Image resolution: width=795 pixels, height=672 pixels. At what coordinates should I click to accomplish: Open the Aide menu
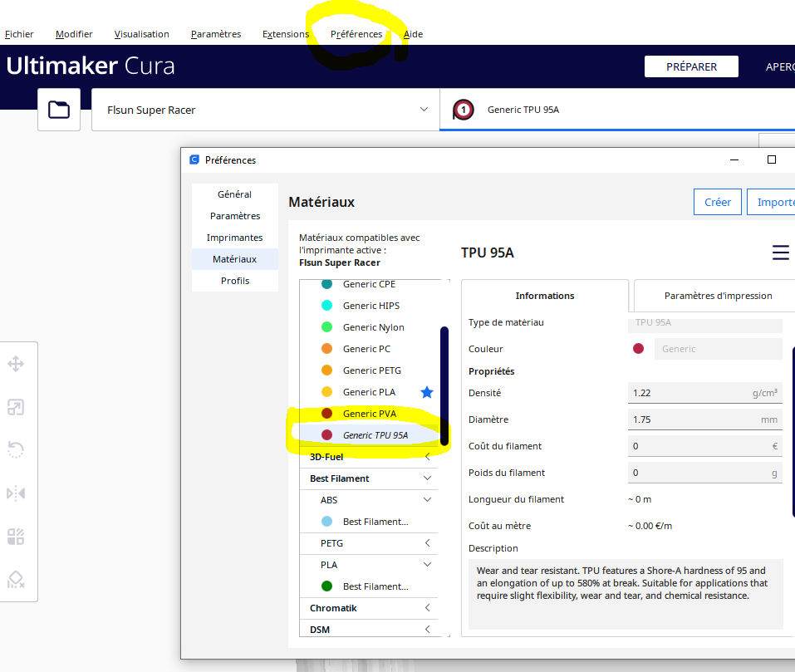pyautogui.click(x=413, y=34)
